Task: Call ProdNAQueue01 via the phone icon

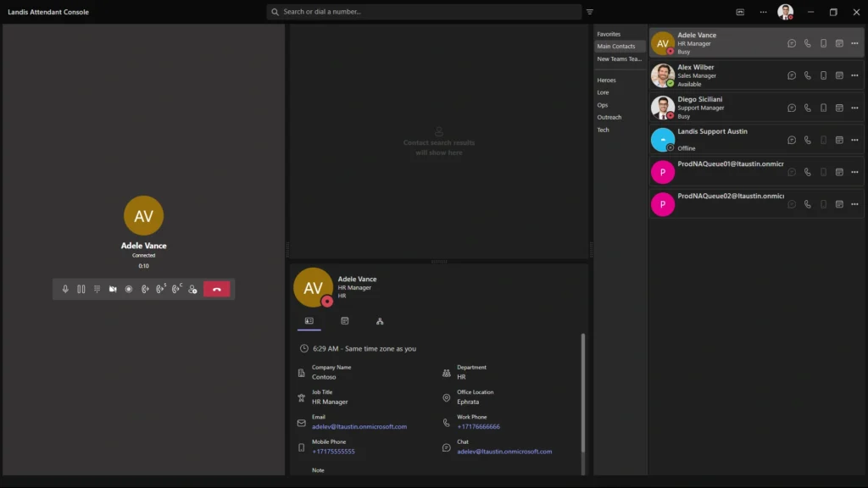Action: coord(808,172)
